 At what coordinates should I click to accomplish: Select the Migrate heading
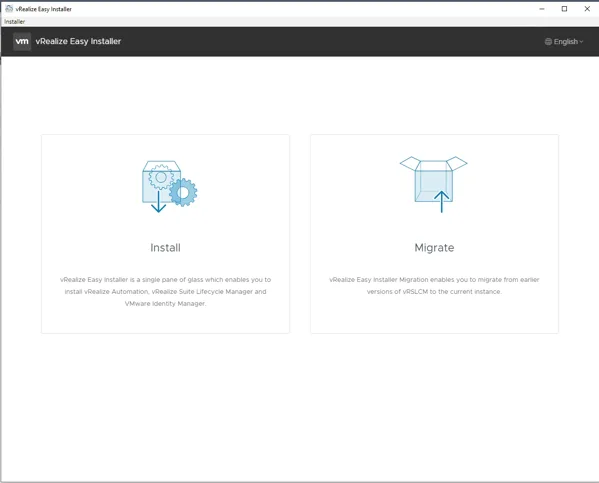[x=434, y=248]
